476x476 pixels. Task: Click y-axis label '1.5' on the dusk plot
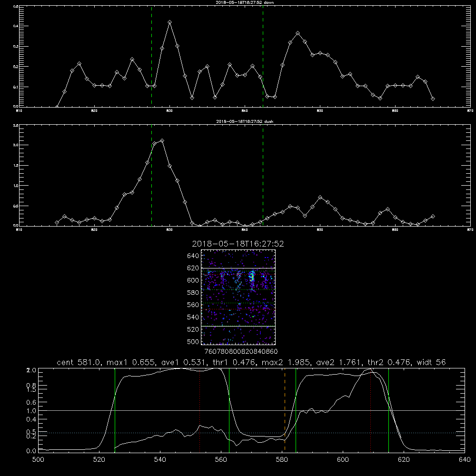[16, 166]
